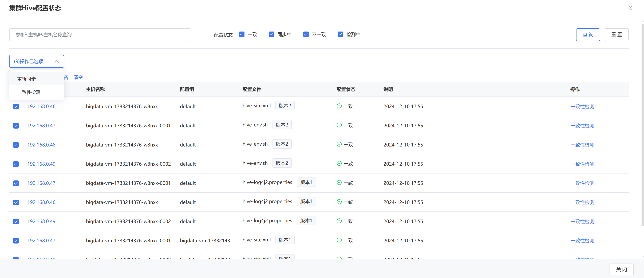
Task: Open 192.168.0.47 link in hive-env.sh row
Action: tap(41, 125)
